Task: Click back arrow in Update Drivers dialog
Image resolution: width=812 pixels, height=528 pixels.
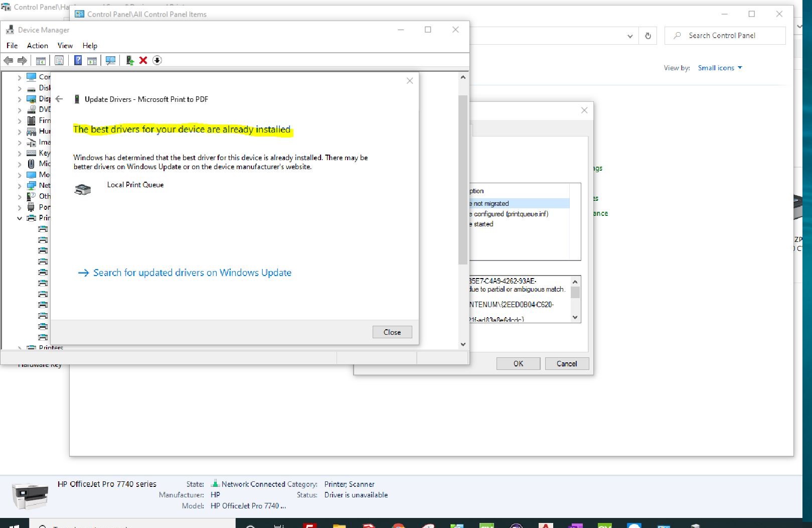Action: coord(59,99)
